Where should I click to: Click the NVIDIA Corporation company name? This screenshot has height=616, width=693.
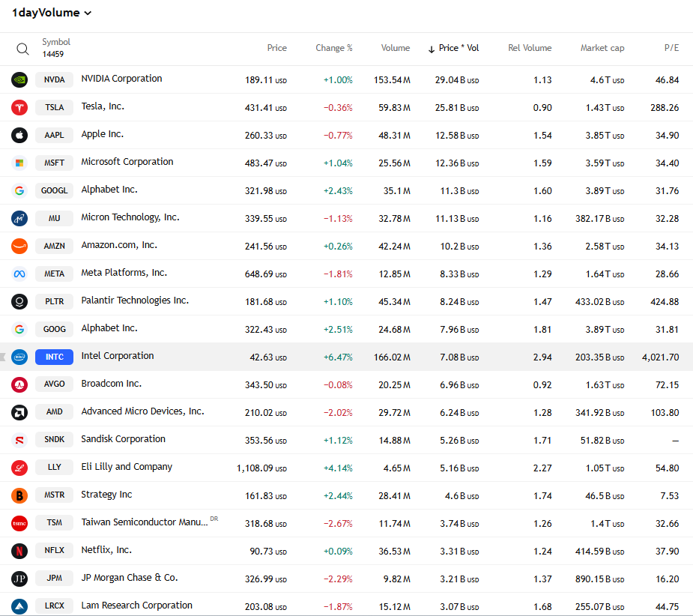click(121, 79)
